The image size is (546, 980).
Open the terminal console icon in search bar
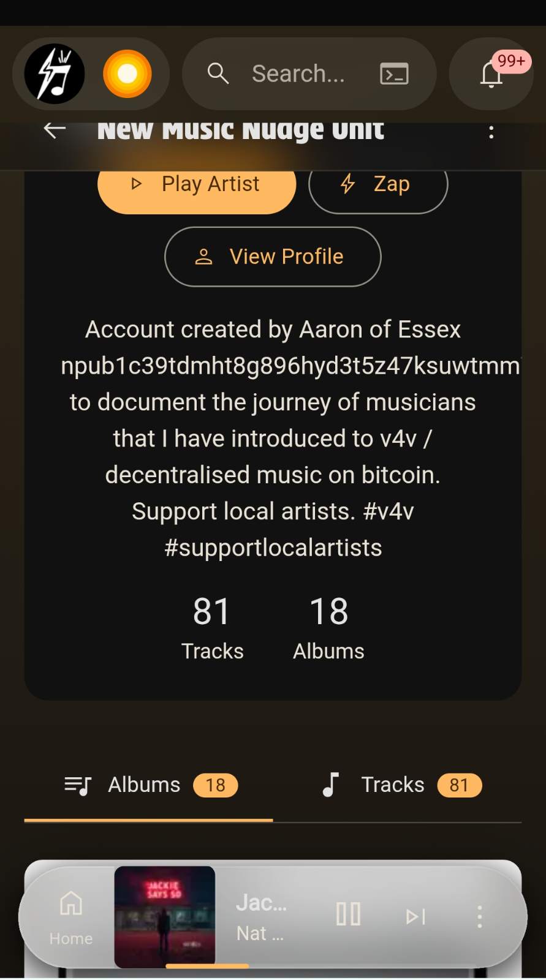394,73
